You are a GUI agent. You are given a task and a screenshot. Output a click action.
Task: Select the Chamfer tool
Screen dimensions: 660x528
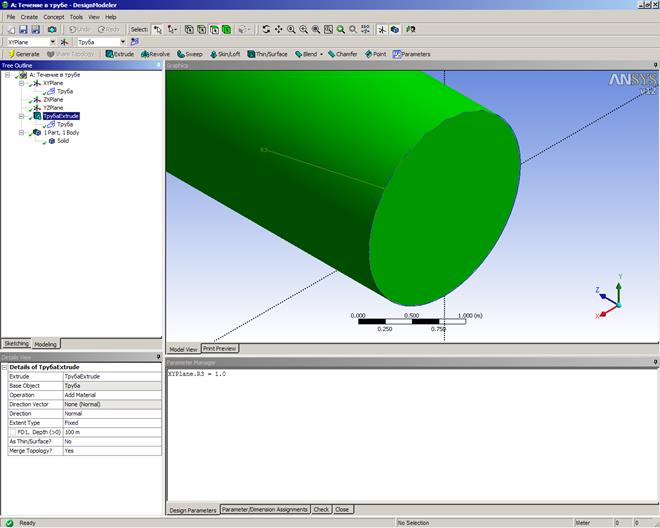point(342,54)
